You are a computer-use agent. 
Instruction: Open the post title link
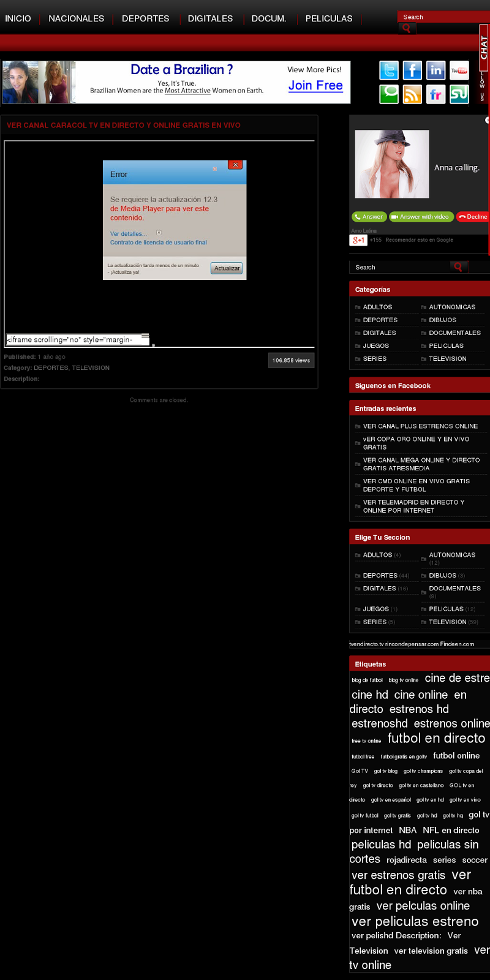(x=124, y=125)
